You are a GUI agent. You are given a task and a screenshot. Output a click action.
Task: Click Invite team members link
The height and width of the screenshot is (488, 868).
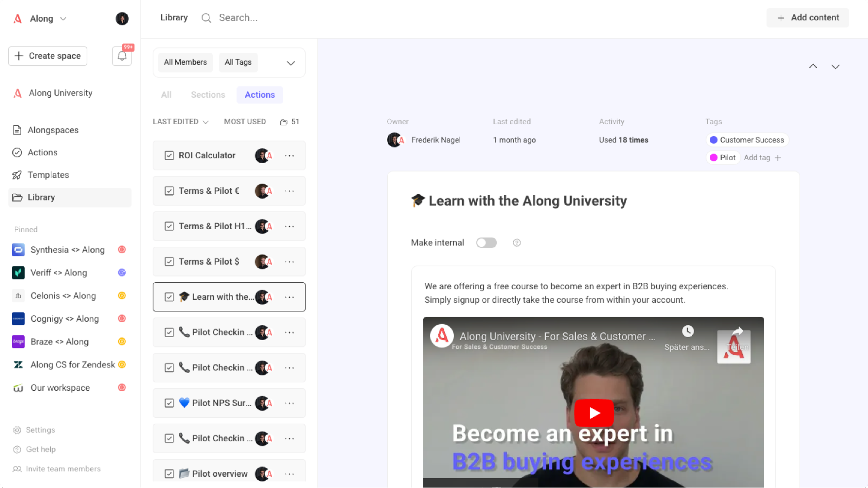(63, 468)
